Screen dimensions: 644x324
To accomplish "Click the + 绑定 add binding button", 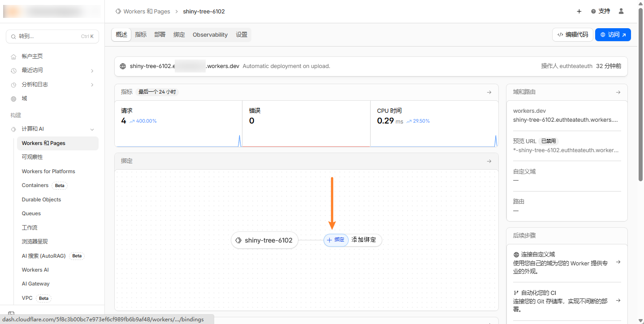I will click(x=336, y=240).
